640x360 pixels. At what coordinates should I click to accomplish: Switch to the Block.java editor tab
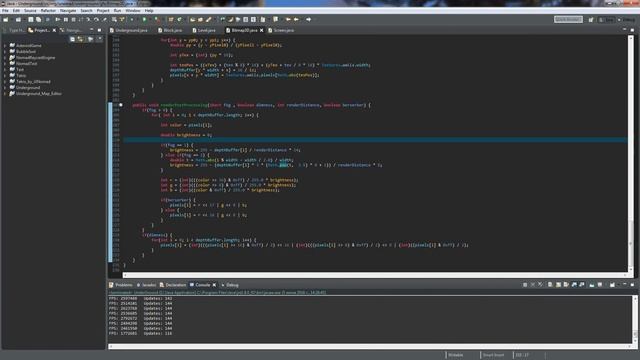pos(170,30)
